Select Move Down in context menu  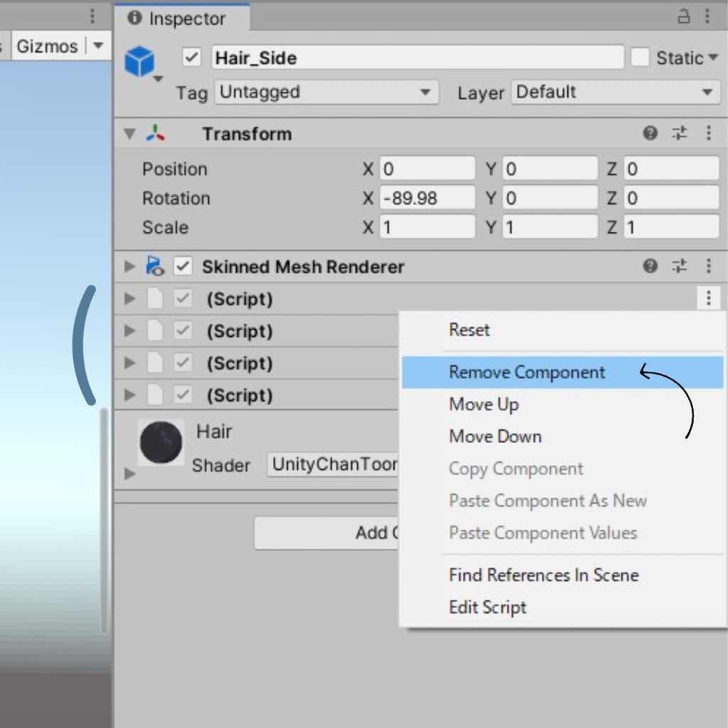(495, 437)
